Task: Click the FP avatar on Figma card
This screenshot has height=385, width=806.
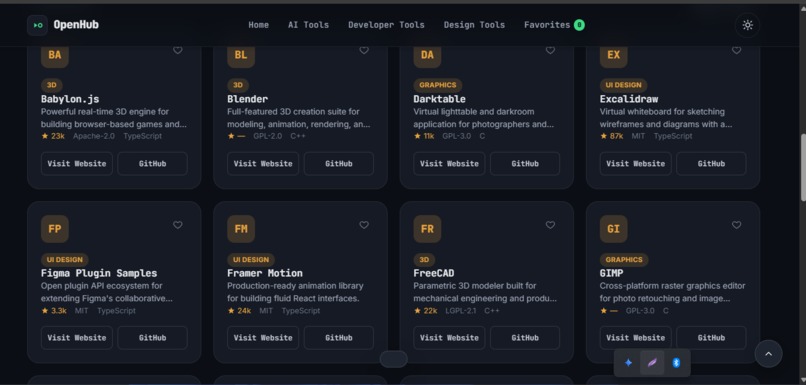Action: [55, 229]
